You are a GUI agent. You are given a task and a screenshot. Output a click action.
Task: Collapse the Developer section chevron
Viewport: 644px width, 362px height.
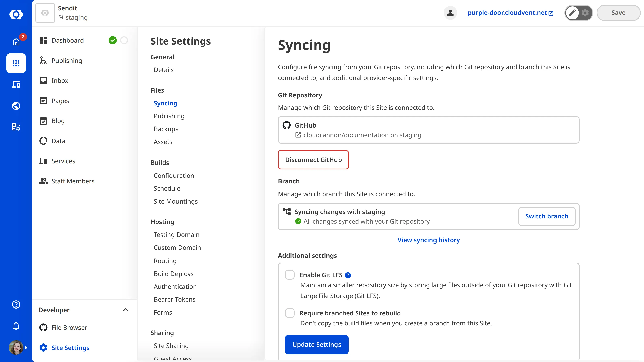[x=126, y=310]
